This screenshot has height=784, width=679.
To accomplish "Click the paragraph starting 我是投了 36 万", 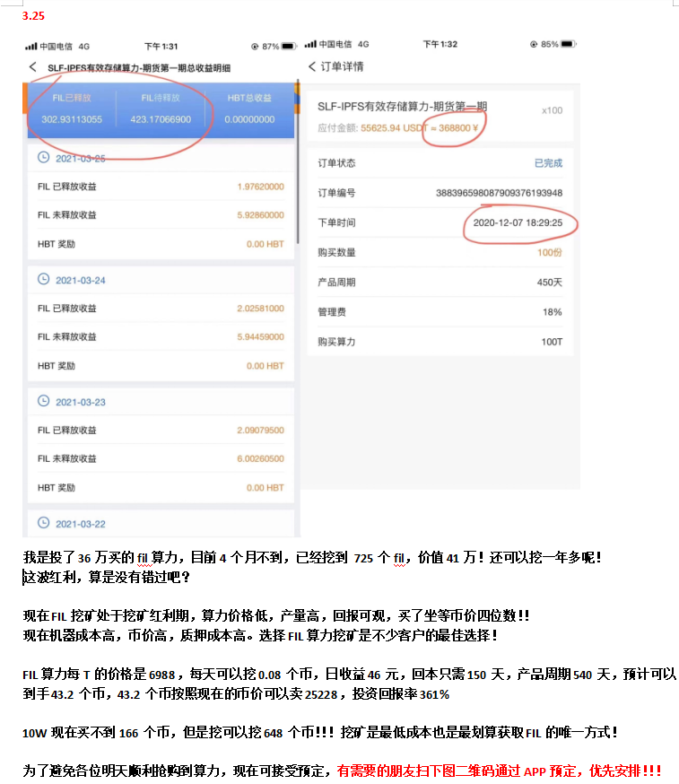I will tap(311, 557).
